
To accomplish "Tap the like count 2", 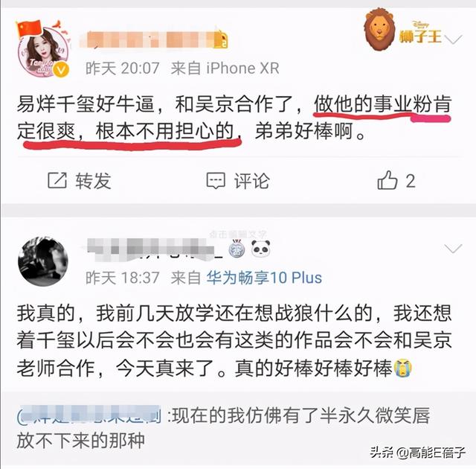I will [411, 181].
